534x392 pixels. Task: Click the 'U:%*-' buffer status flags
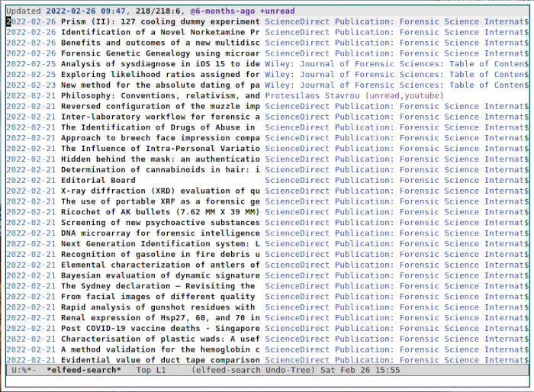pyautogui.click(x=24, y=370)
